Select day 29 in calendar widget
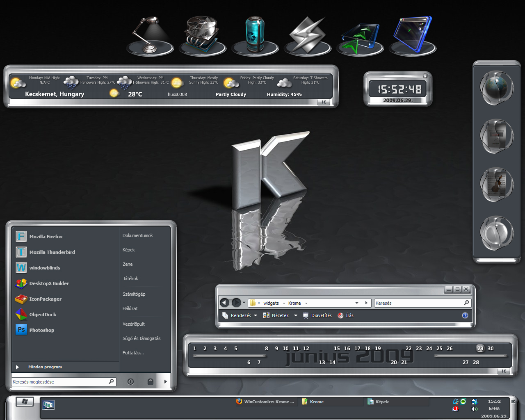This screenshot has width=525, height=420. 480,348
